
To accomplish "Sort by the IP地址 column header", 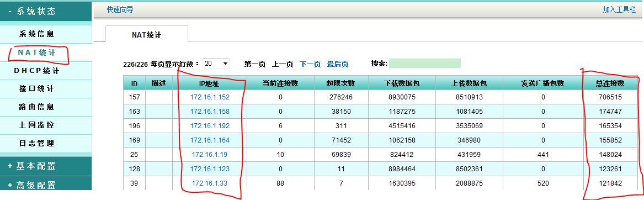I will (x=210, y=83).
